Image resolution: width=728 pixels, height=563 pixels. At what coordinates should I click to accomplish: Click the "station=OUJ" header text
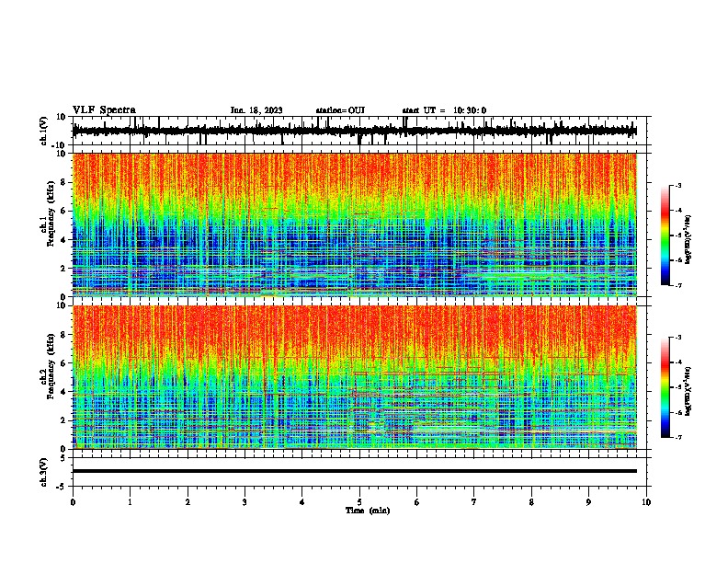[x=340, y=110]
